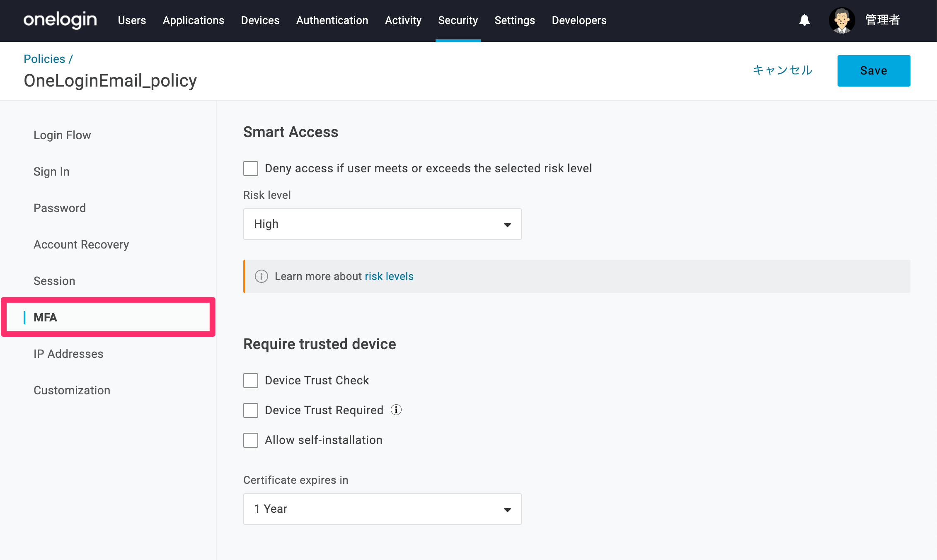Viewport: 937px width, 560px height.
Task: Click the info icon in risk levels notice
Action: (x=261, y=276)
